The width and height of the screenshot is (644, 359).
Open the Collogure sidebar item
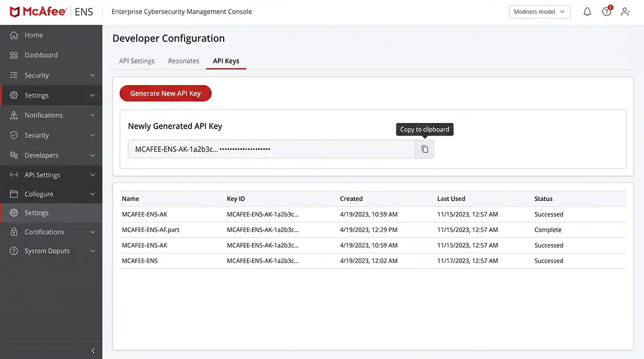pos(51,194)
